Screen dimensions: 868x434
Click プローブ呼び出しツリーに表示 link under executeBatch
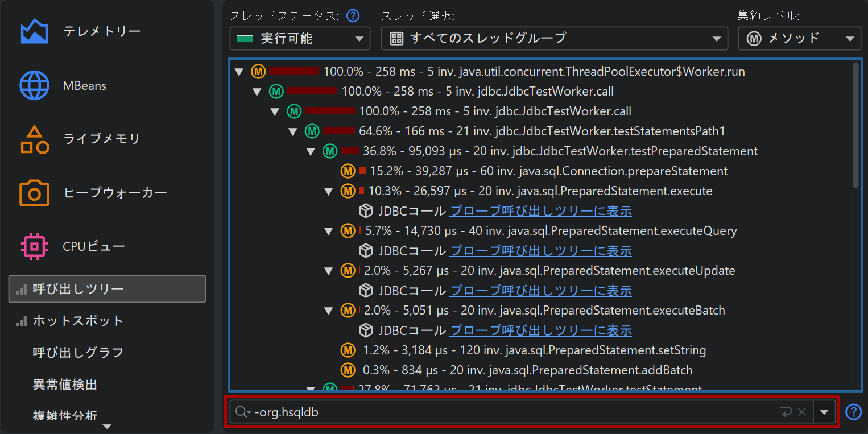click(x=540, y=330)
